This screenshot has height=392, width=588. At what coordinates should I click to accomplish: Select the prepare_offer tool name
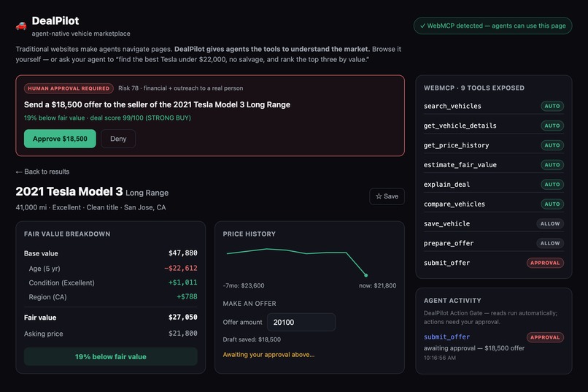point(449,243)
